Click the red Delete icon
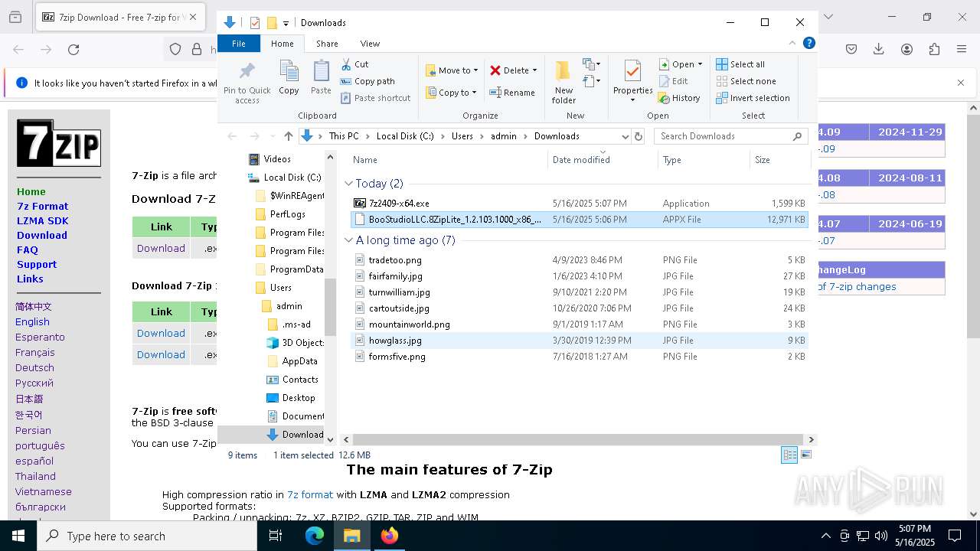Screen dimensions: 980x551 [495, 70]
